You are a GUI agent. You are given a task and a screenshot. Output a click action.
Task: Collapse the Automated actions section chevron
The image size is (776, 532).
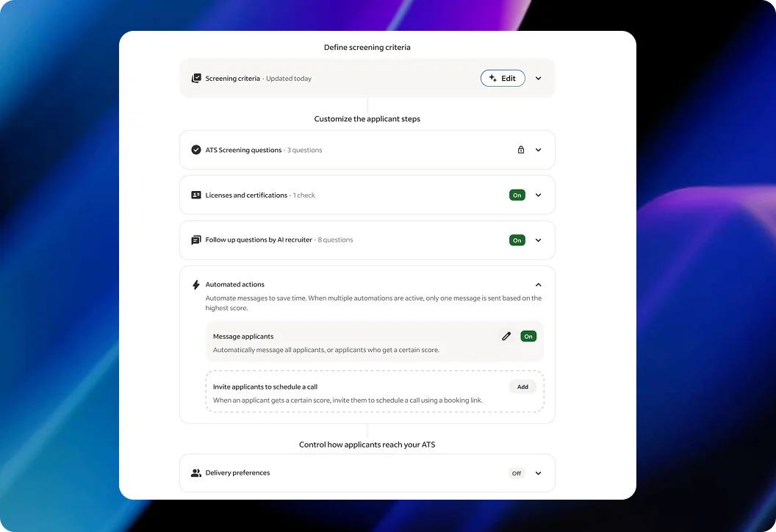[539, 284]
